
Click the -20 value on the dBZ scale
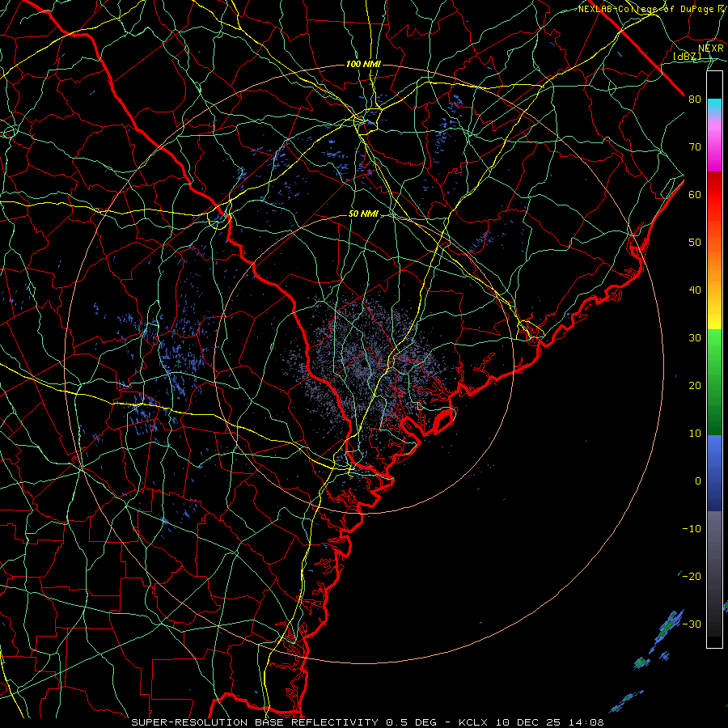tap(692, 577)
